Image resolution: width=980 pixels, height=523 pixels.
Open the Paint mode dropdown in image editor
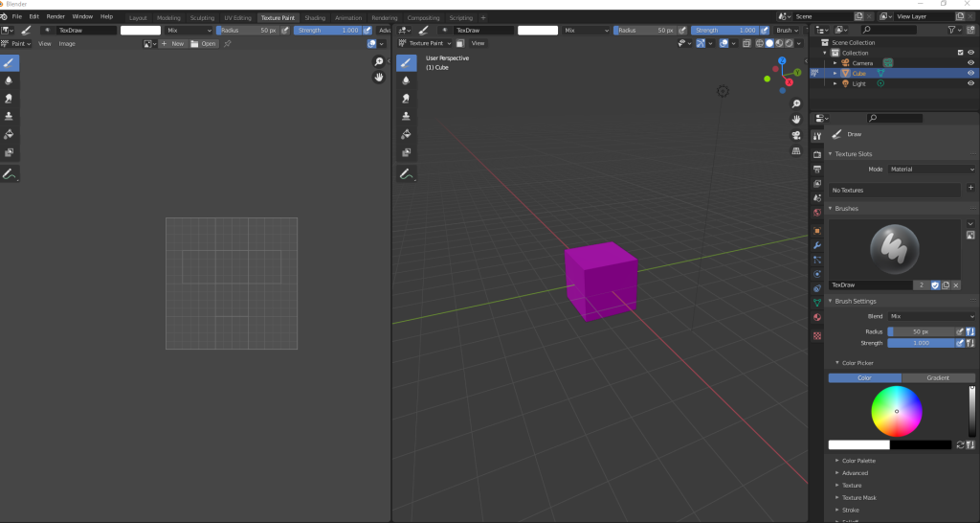(x=17, y=44)
